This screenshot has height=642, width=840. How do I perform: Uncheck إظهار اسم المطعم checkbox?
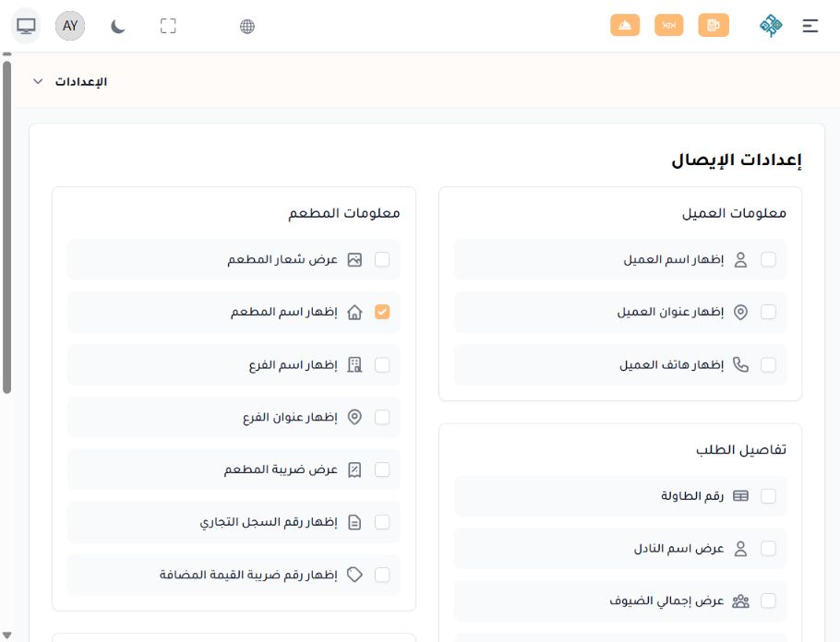(x=382, y=312)
